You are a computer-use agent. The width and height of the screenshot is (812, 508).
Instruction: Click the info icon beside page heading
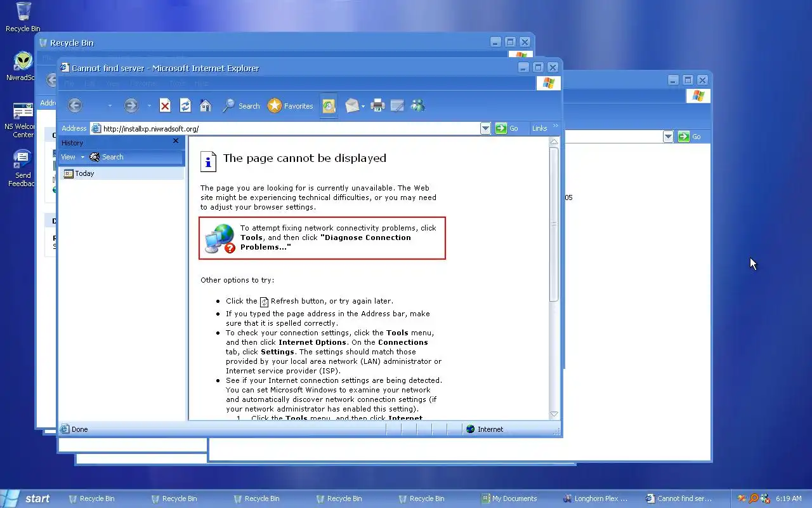click(208, 161)
